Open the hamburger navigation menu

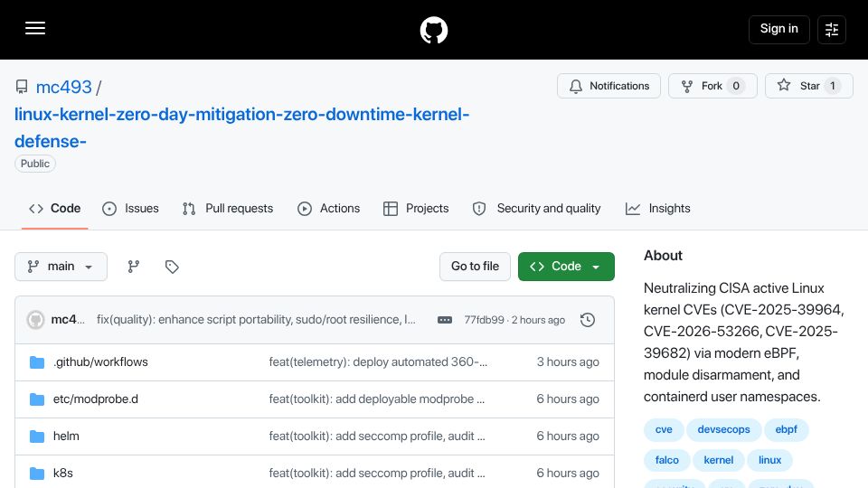click(35, 28)
